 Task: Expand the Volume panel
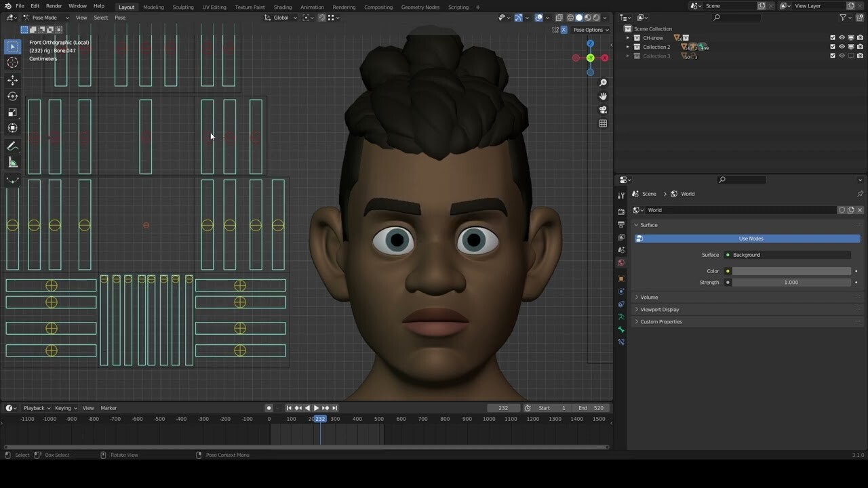[649, 297]
